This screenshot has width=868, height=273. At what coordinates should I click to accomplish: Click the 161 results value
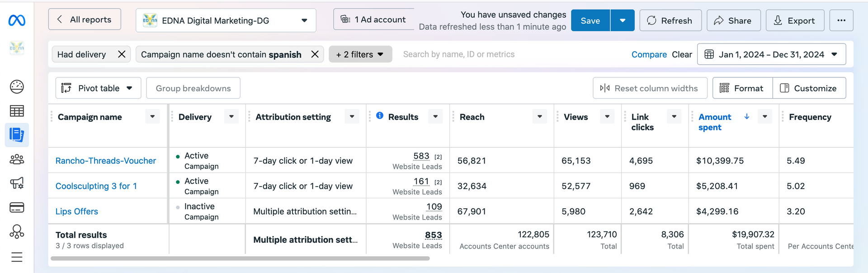421,182
